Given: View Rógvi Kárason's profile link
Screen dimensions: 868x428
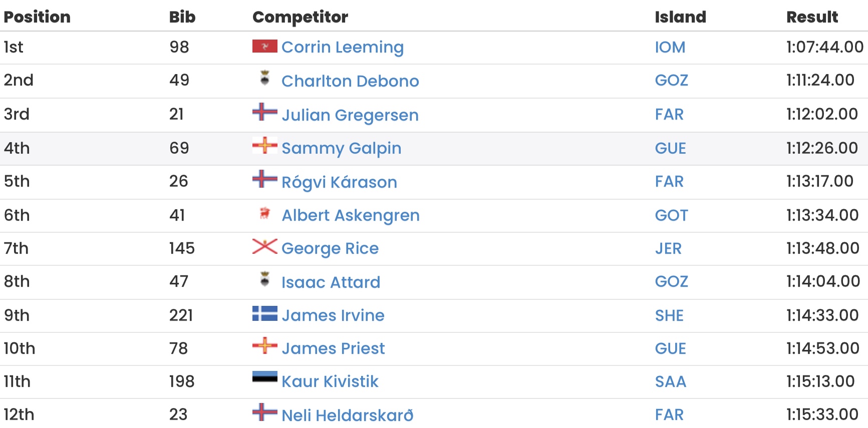Looking at the screenshot, I should (339, 182).
